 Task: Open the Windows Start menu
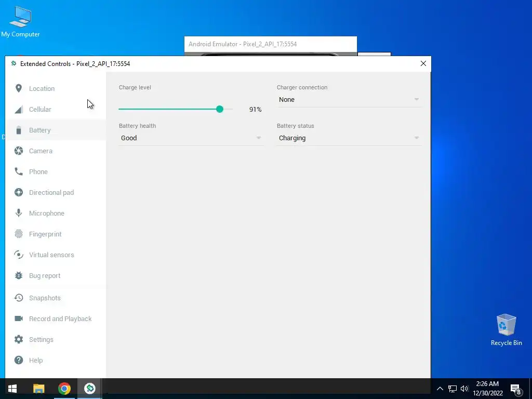(x=12, y=389)
